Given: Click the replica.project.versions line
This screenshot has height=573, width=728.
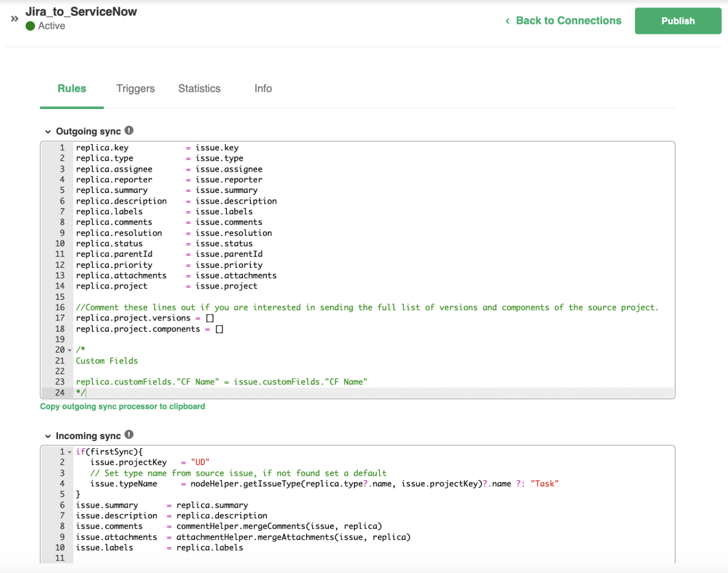Looking at the screenshot, I should point(145,318).
